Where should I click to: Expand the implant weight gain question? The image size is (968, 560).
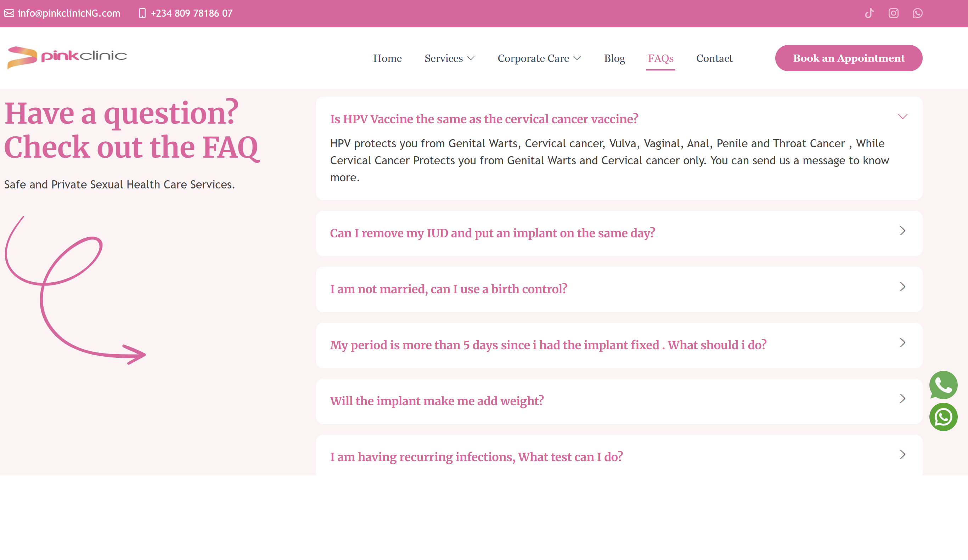tap(437, 401)
